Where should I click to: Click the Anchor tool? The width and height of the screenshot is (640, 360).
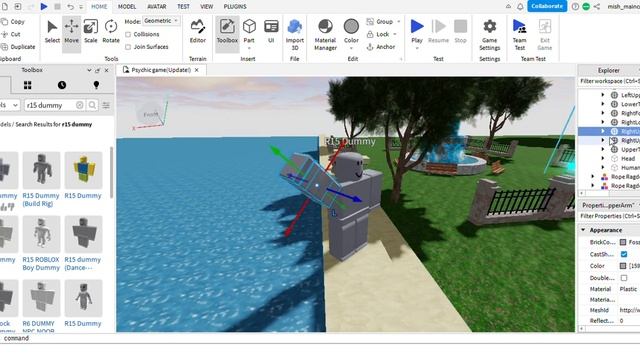(381, 47)
